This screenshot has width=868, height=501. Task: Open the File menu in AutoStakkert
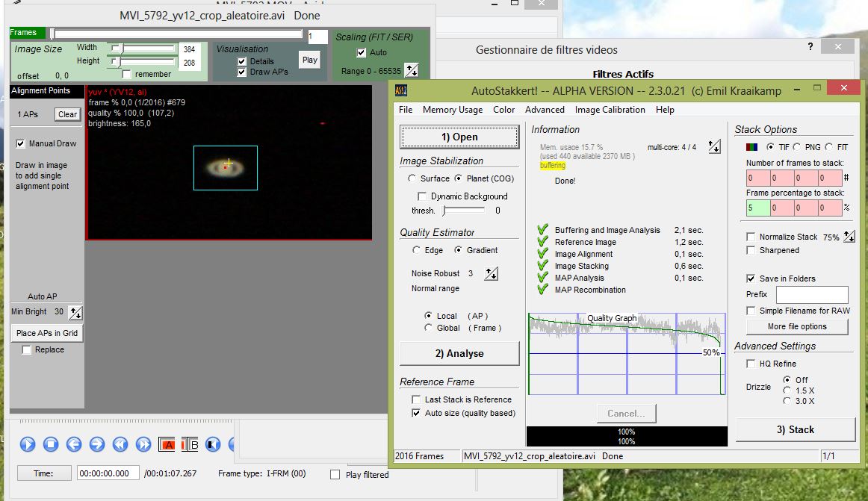(x=406, y=110)
